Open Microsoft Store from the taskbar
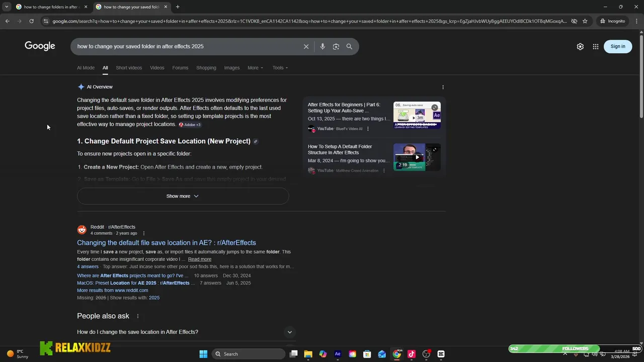 pyautogui.click(x=367, y=354)
